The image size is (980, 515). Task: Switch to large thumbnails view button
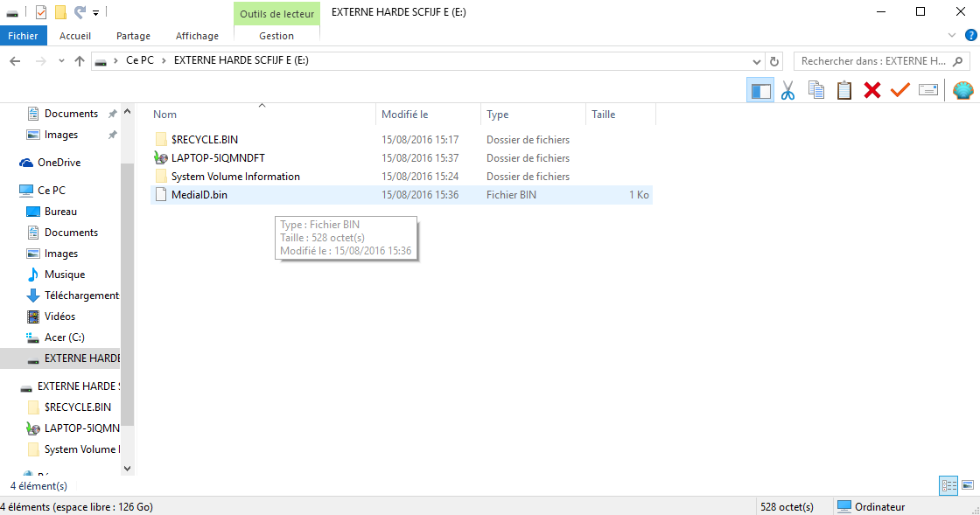tap(968, 485)
